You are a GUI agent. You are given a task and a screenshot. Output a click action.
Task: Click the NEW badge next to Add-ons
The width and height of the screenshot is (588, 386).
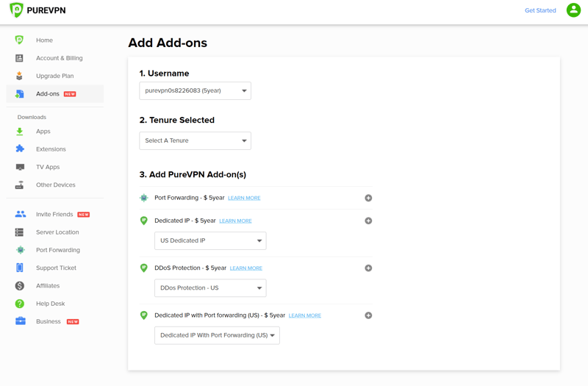70,94
